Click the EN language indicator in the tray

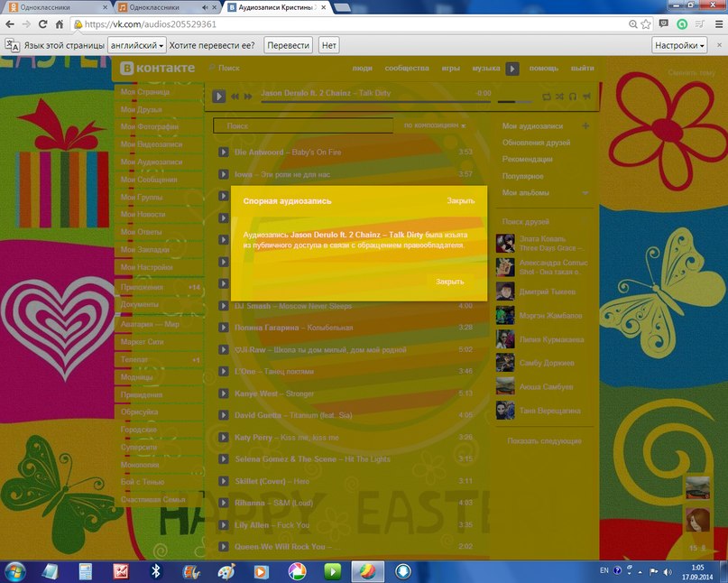click(x=604, y=570)
